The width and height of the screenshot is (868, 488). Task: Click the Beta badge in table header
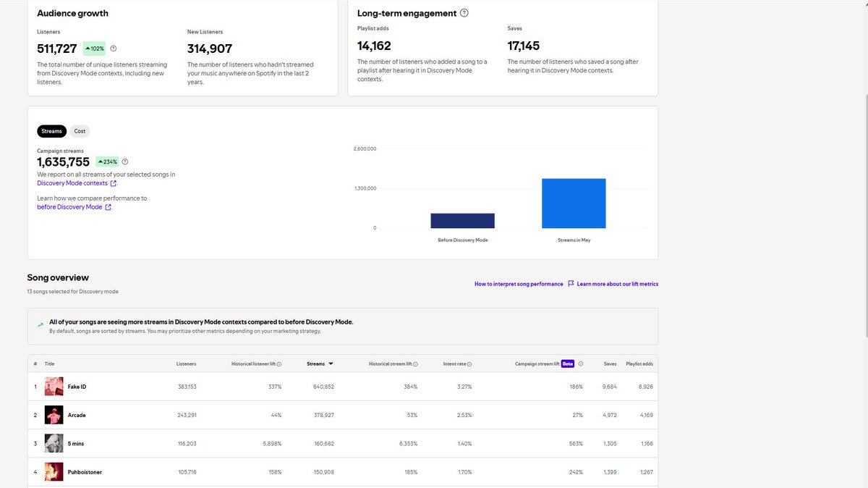point(568,364)
